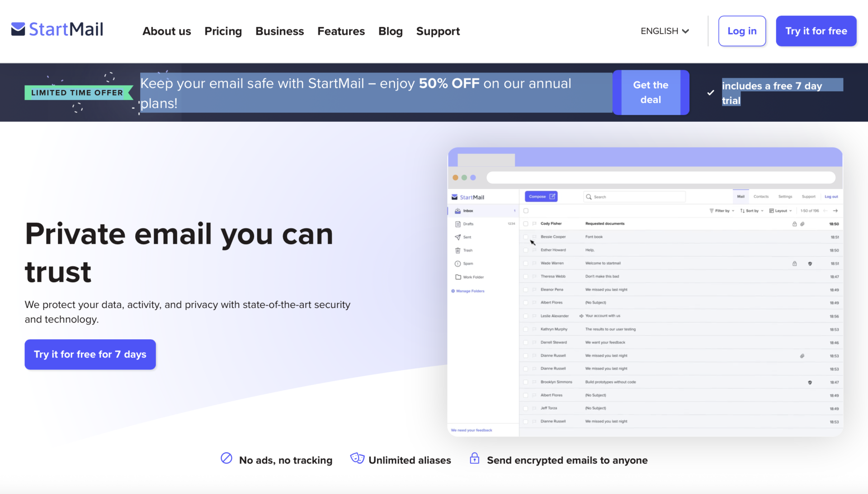This screenshot has height=494, width=868.
Task: Open the Work Folder icon
Action: (x=458, y=277)
